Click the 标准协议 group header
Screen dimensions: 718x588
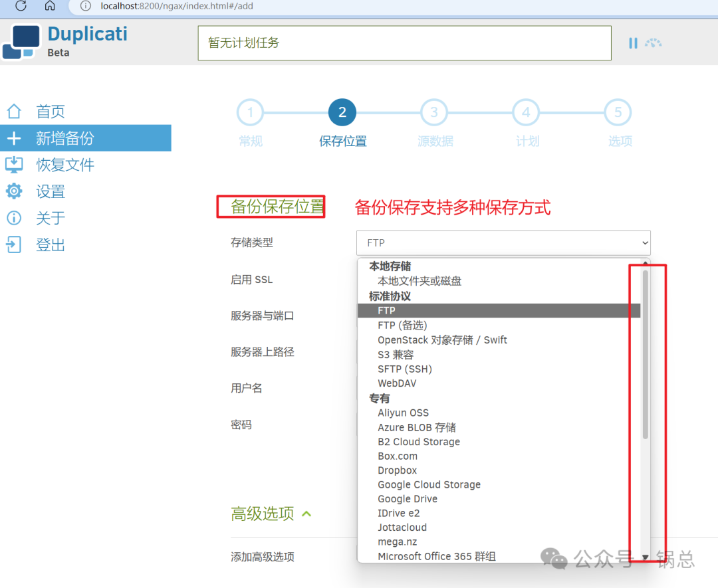pyautogui.click(x=390, y=296)
